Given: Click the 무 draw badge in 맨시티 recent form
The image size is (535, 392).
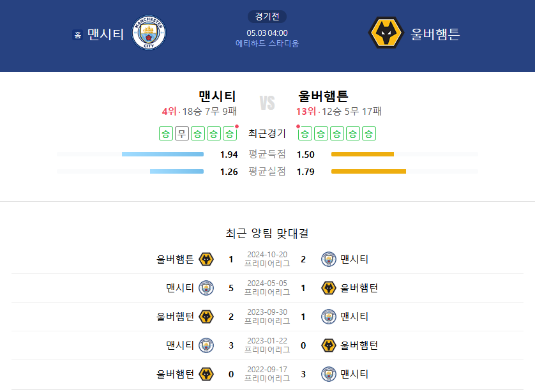Looking at the screenshot, I should [x=182, y=133].
